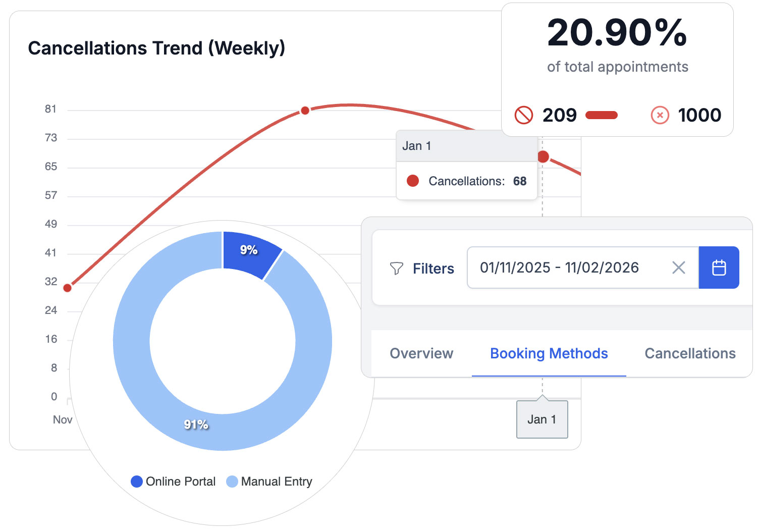This screenshot has height=532, width=757.
Task: Toggle the Manual Entry series via its legend
Action: (x=276, y=481)
